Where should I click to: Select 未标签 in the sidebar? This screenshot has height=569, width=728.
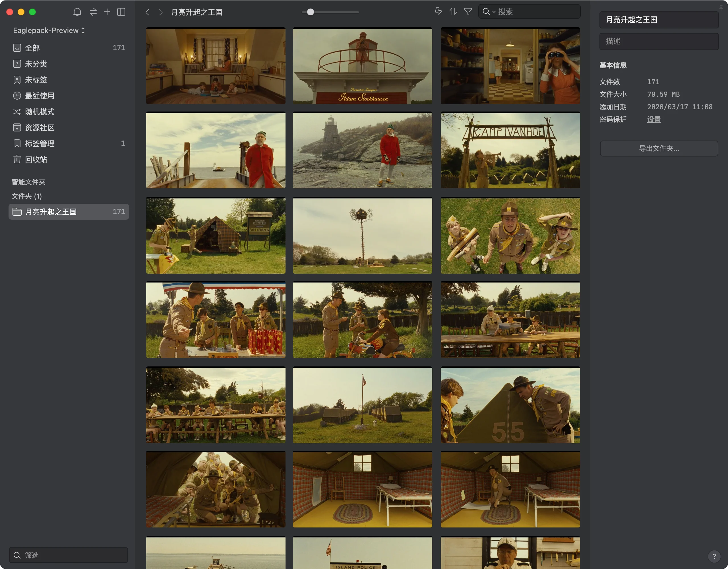click(69, 80)
